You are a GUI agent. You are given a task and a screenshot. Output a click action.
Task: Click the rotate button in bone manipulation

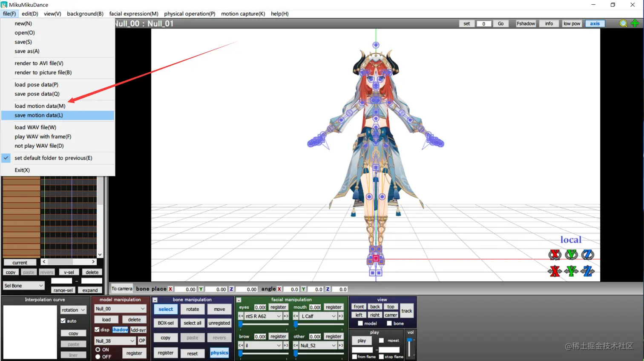pos(193,309)
